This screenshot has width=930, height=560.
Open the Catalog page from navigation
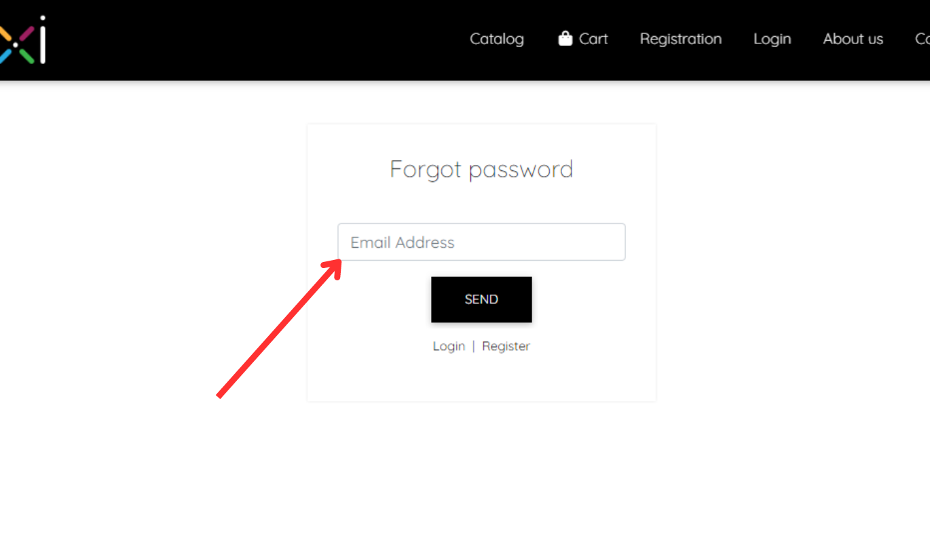pos(497,39)
